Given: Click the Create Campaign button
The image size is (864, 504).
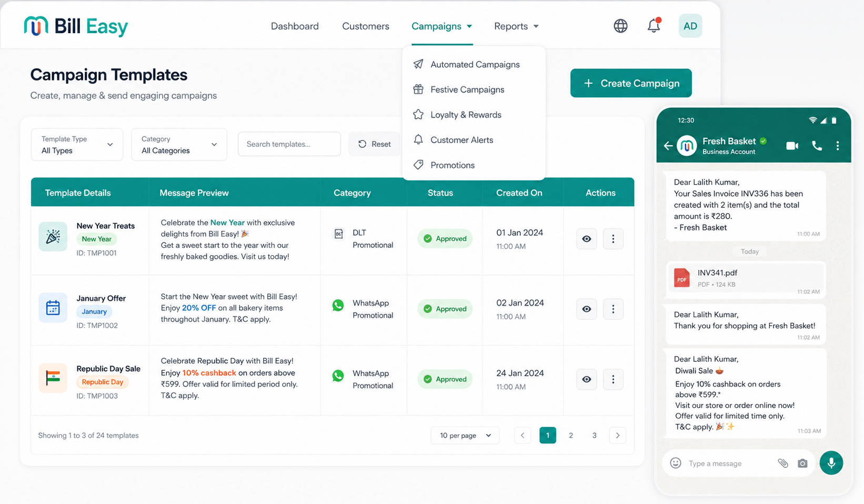Looking at the screenshot, I should 631,83.
